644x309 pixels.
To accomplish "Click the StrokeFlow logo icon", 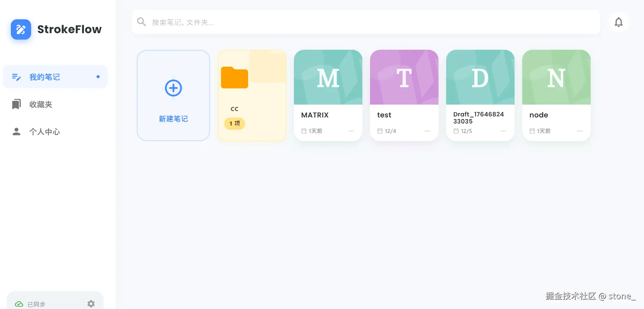I will click(21, 29).
